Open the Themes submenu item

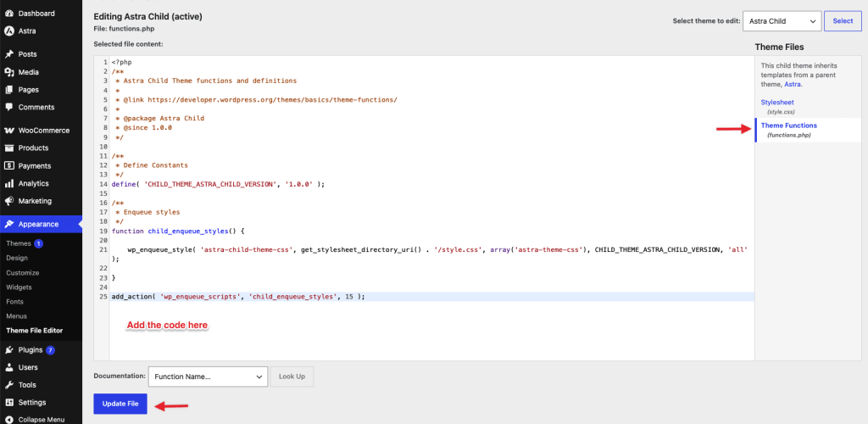19,243
